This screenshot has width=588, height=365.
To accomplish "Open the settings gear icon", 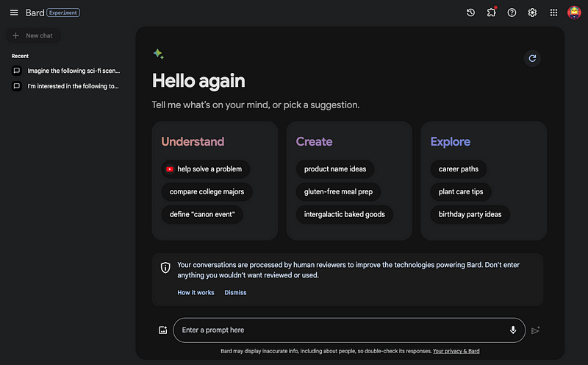I will coord(532,13).
